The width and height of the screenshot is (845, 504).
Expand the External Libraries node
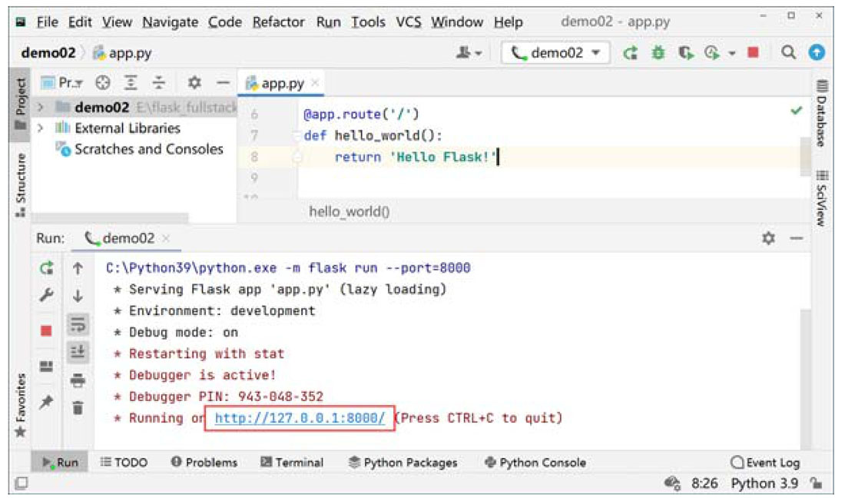point(41,128)
